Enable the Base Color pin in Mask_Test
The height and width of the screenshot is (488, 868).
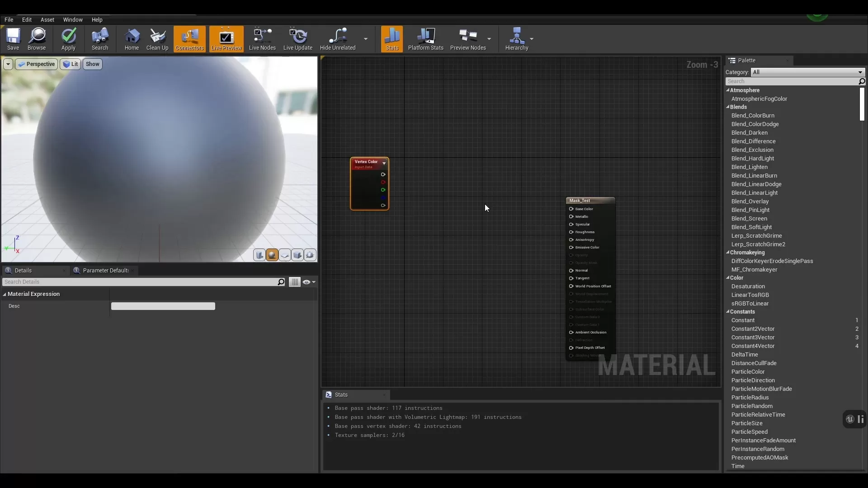click(571, 209)
